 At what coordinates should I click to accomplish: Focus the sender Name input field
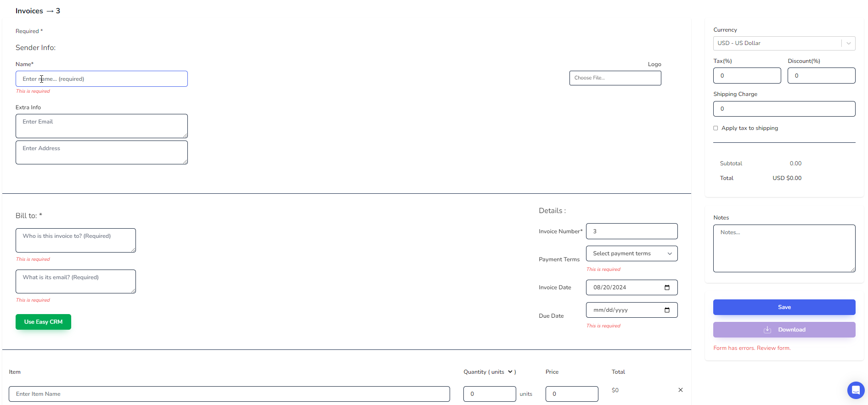click(101, 79)
